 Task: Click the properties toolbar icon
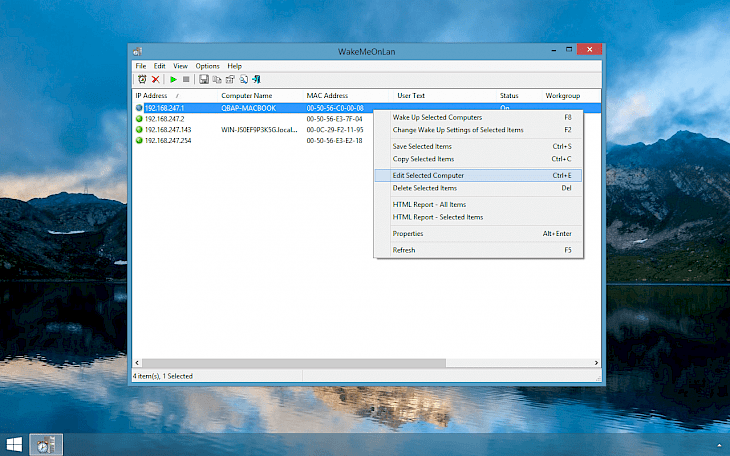pyautogui.click(x=230, y=79)
